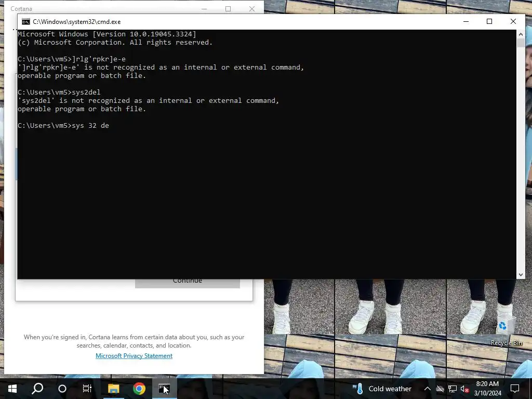Click cmd scrollbar down arrow
Image resolution: width=532 pixels, height=399 pixels.
tap(521, 275)
